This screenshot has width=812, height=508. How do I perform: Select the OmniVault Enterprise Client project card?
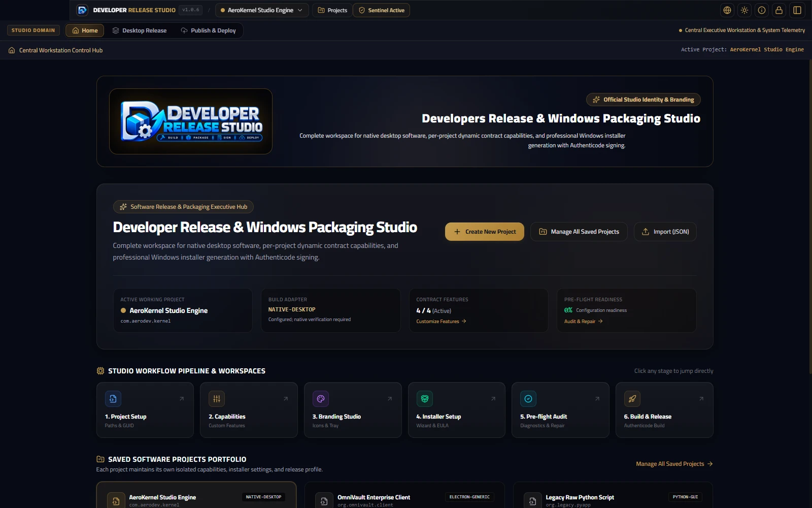[404, 495]
